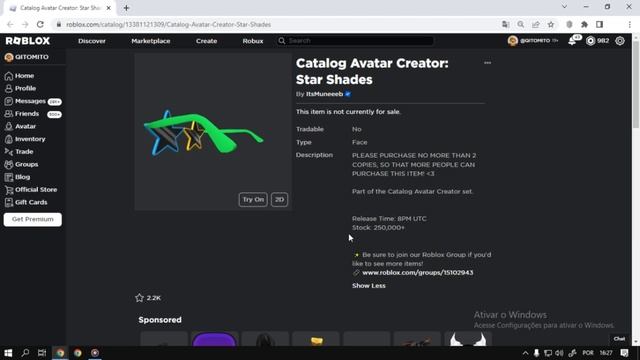The height and width of the screenshot is (360, 640).
Task: Open Trade in the sidebar
Action: click(24, 152)
